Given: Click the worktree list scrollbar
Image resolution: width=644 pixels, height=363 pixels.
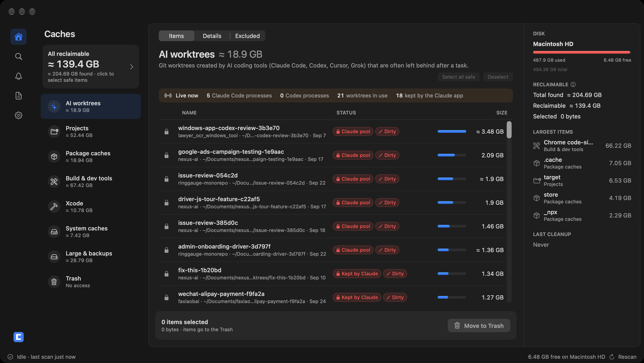Looking at the screenshot, I should click(x=509, y=130).
